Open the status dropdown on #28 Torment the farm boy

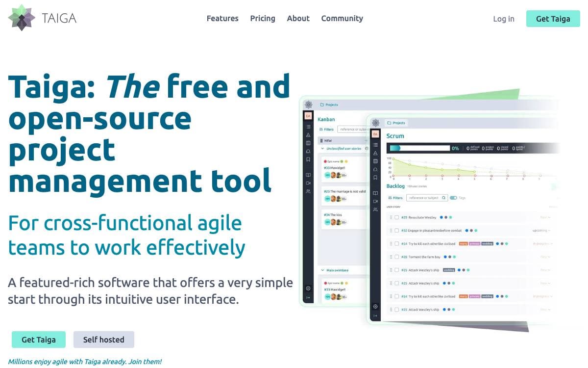click(545, 257)
